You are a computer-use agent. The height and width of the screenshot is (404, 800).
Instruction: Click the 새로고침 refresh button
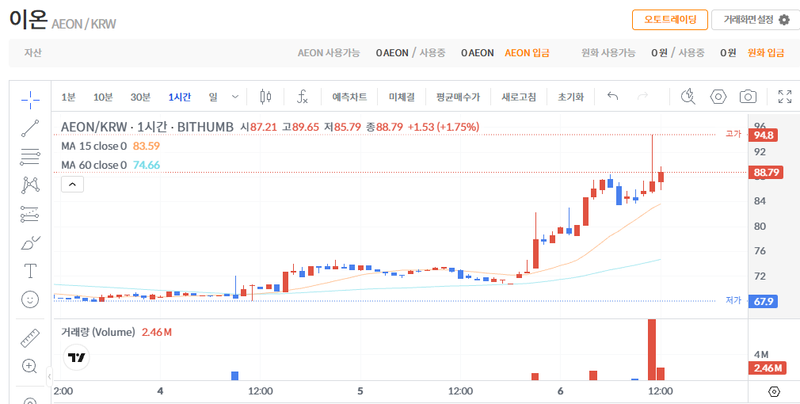pos(518,96)
